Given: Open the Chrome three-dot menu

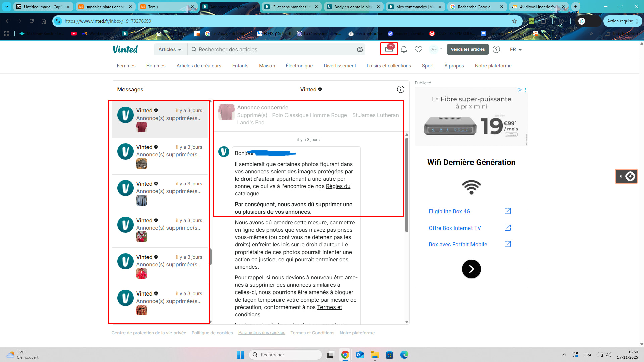Looking at the screenshot, I should point(637,21).
